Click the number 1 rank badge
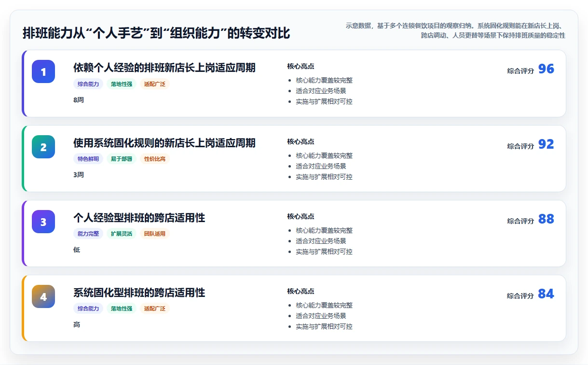Viewport: 588px width, 365px height. pos(43,71)
